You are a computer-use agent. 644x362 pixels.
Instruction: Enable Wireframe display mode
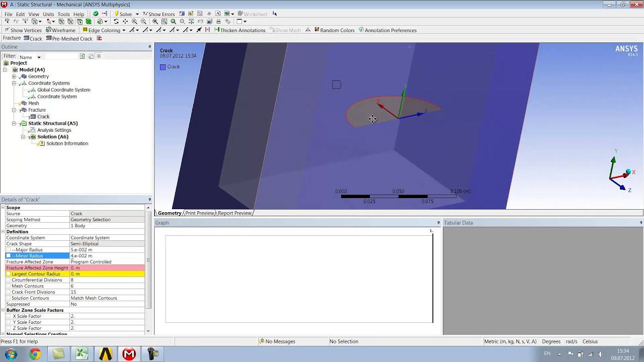click(x=60, y=30)
